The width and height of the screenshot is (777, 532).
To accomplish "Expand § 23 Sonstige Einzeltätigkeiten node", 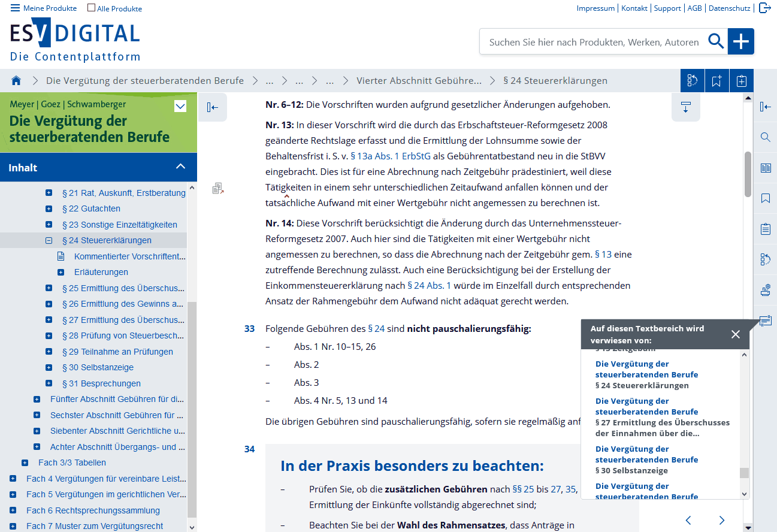I will tap(49, 225).
